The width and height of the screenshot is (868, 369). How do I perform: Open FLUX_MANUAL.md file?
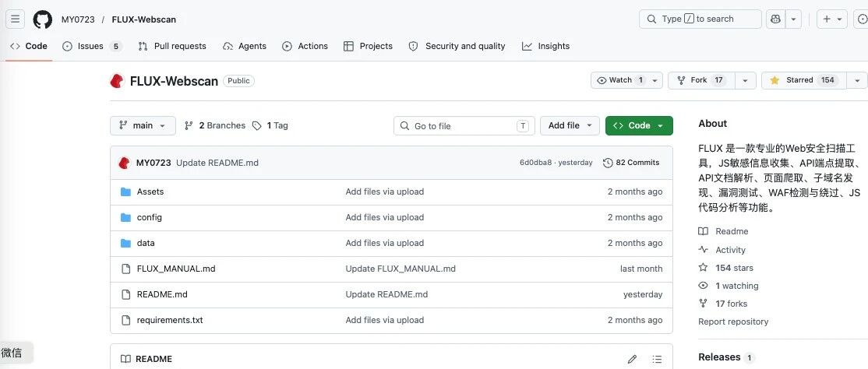pos(176,269)
